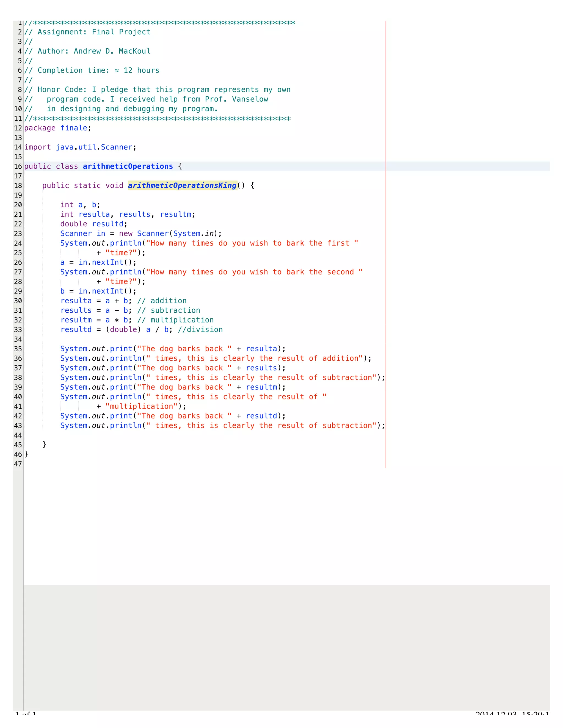The width and height of the screenshot is (563, 728).
Task: Click the '//division' comment
Action: click(x=200, y=330)
